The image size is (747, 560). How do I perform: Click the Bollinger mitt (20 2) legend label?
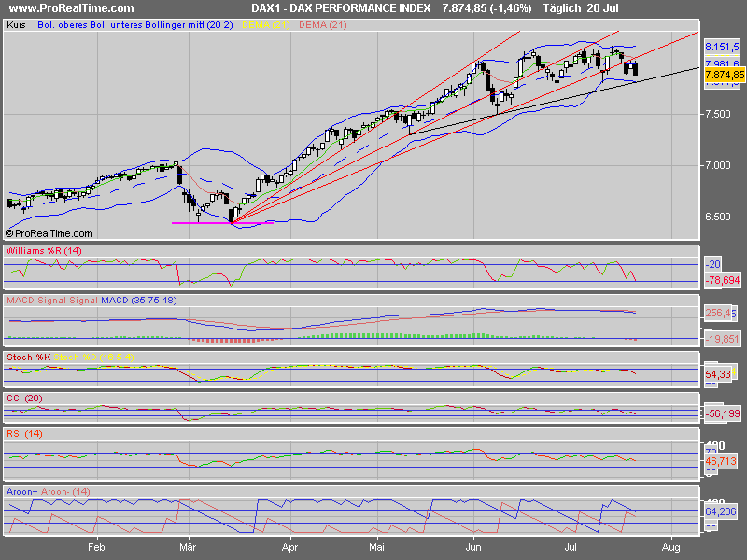pyautogui.click(x=190, y=25)
